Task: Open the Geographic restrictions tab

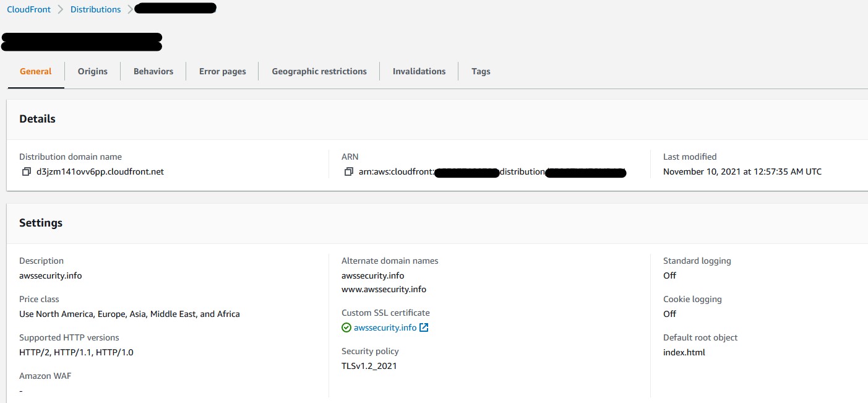Action: click(319, 71)
